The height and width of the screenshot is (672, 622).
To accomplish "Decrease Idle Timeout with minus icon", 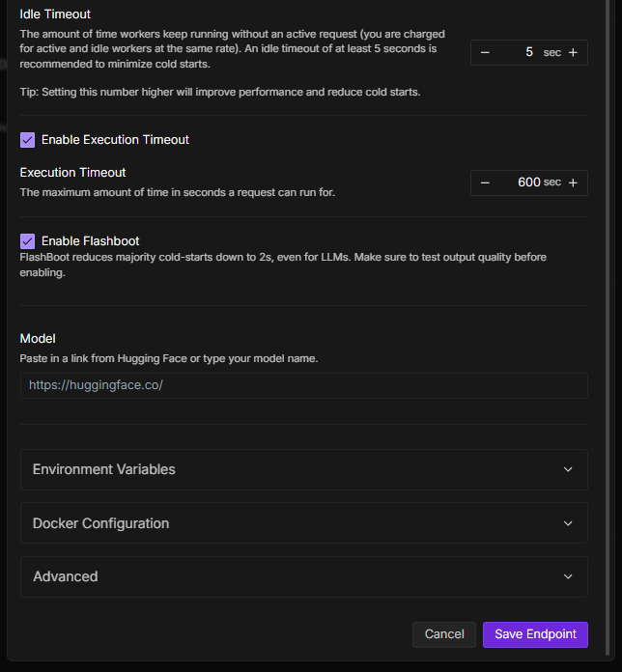I will [x=485, y=52].
